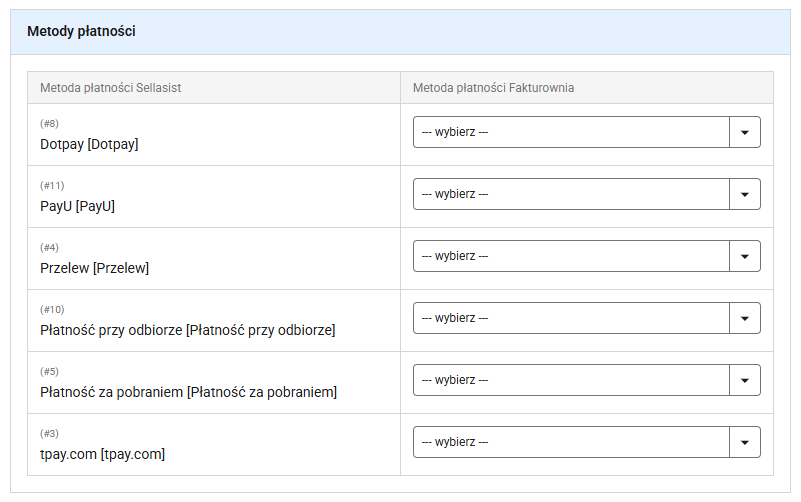Click the Metoda płatności Fakturownia column header
Viewport: 801px width, 502px height.
click(x=493, y=88)
